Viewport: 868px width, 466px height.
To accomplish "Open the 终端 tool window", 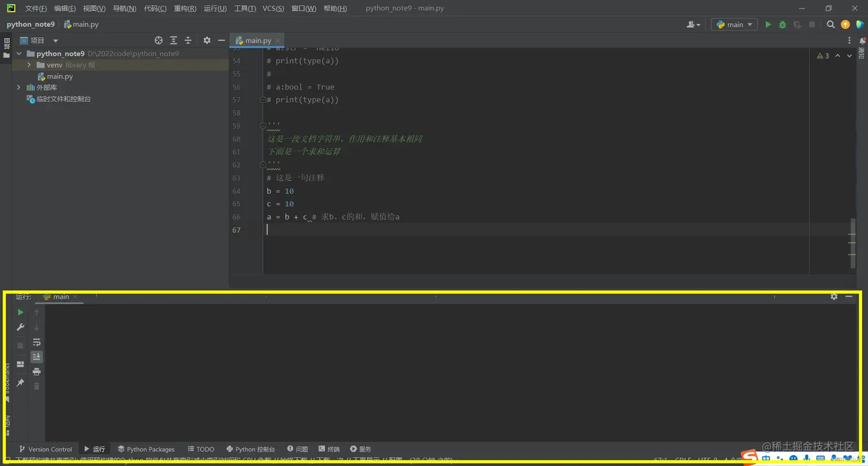I will click(329, 449).
